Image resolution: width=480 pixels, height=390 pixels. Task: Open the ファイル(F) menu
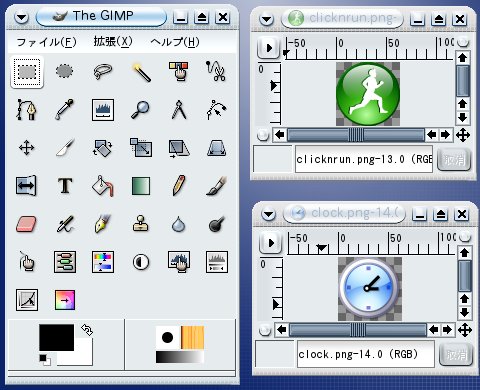point(47,42)
